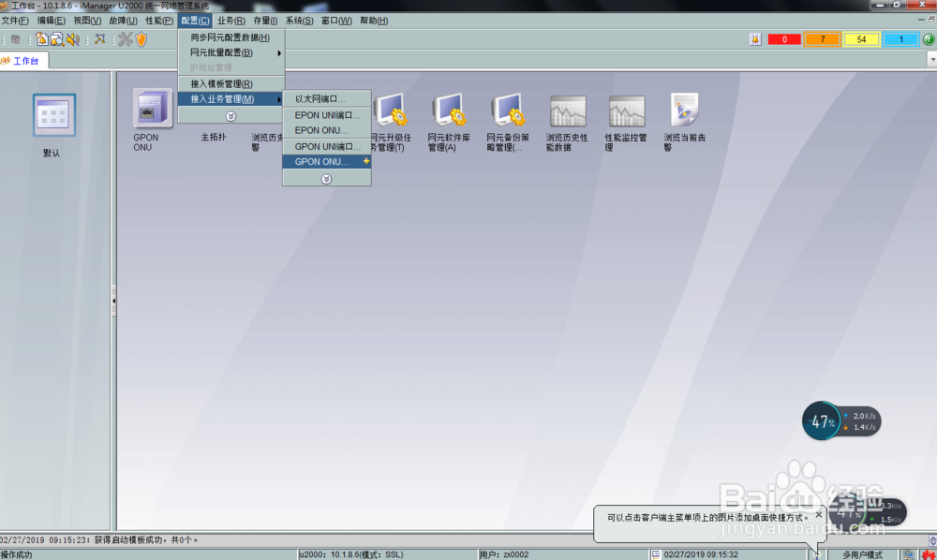Click the orange major alarm counter 7
937x560 pixels.
(x=823, y=39)
